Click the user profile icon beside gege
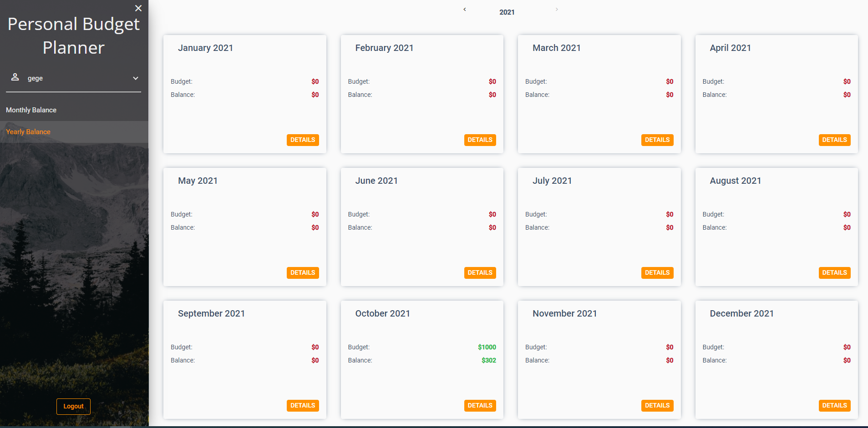This screenshot has width=868, height=428. pyautogui.click(x=15, y=77)
